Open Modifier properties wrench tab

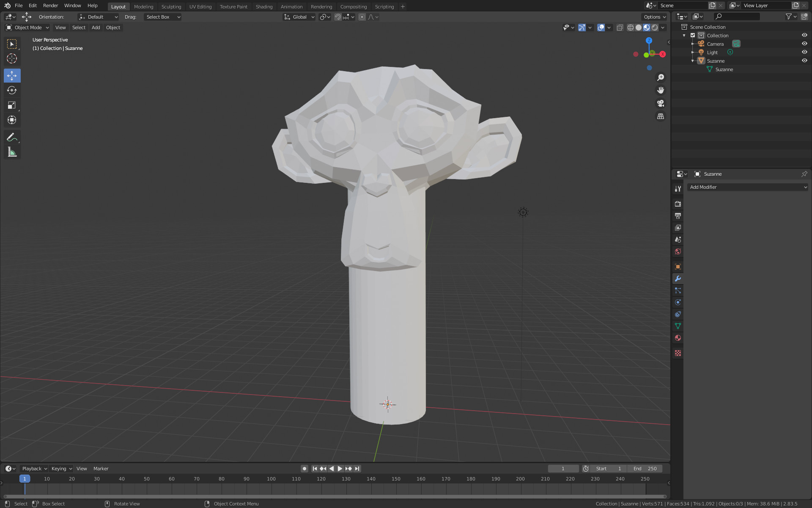[x=678, y=279]
